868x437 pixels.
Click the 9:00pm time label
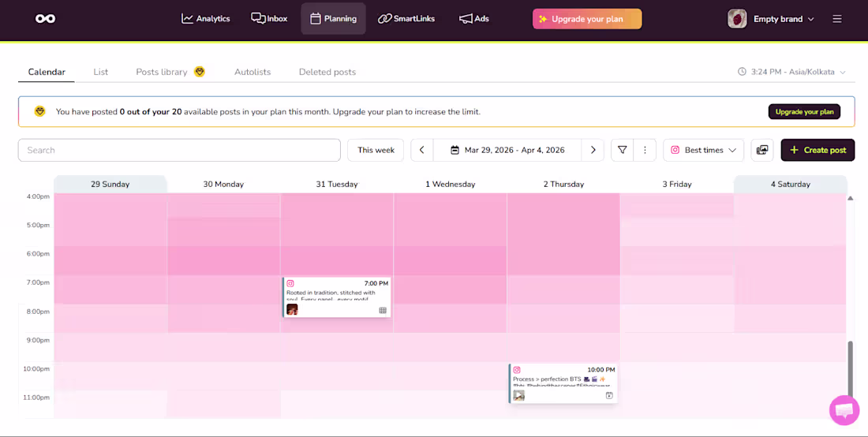pos(38,340)
